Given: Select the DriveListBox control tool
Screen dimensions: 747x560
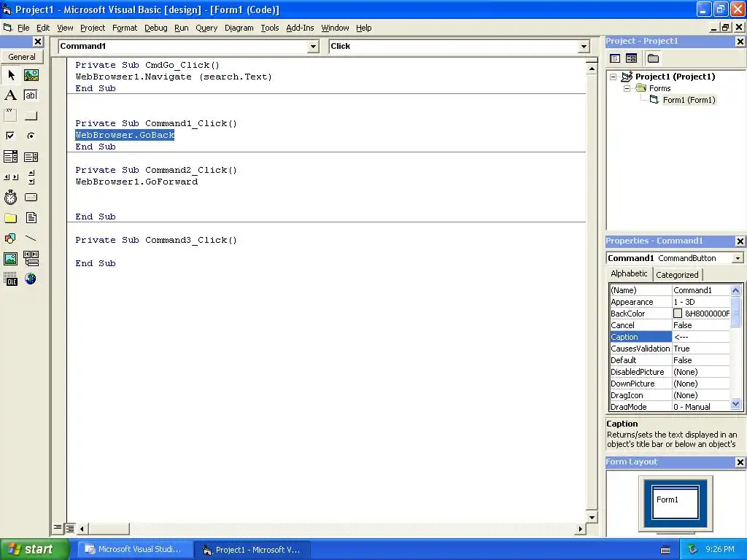Looking at the screenshot, I should [31, 197].
